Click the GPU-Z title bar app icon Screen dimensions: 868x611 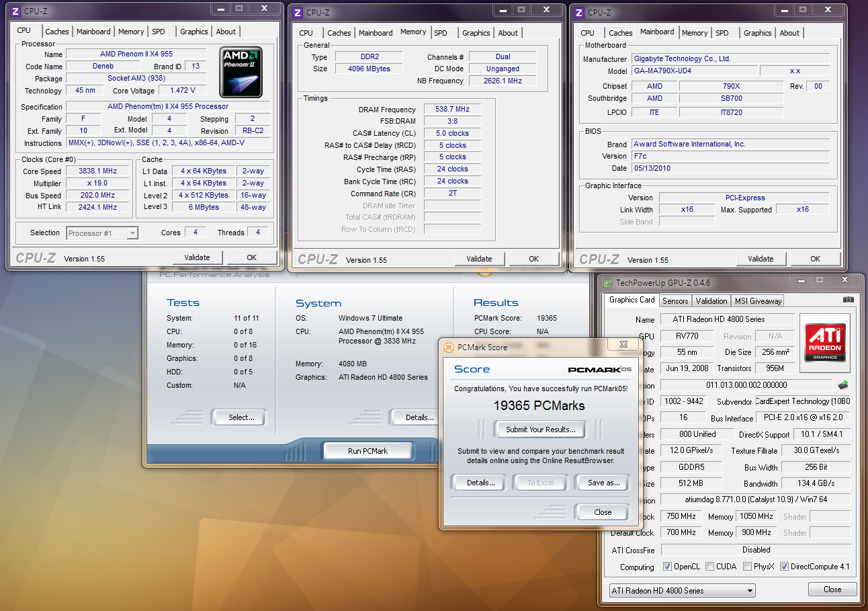608,283
